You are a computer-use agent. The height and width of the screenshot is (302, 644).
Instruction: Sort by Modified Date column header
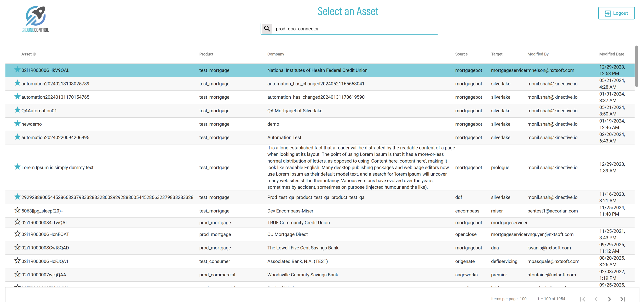pyautogui.click(x=611, y=54)
